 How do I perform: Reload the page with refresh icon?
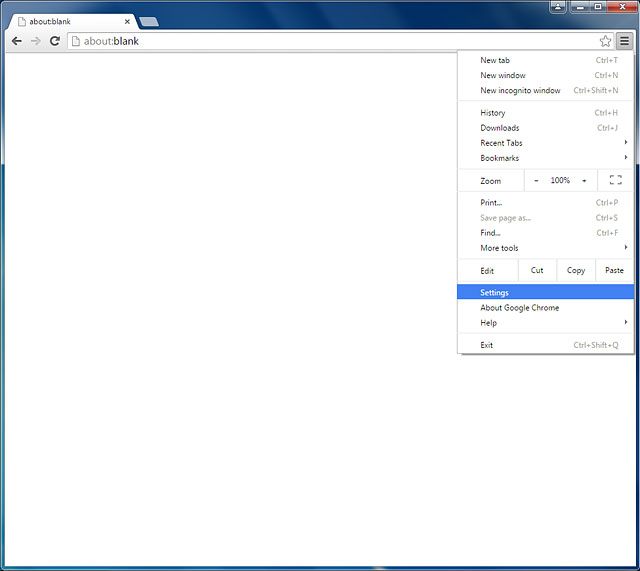tap(54, 41)
